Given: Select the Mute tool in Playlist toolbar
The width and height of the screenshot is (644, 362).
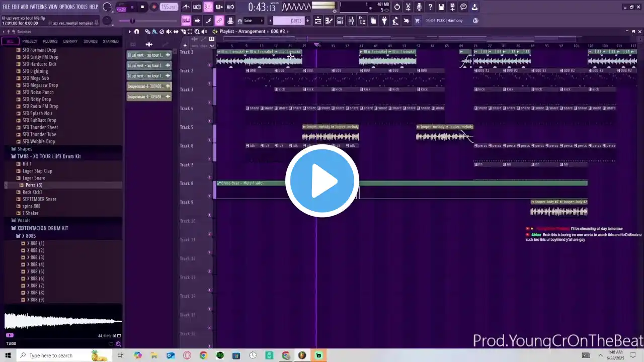Looking at the screenshot, I should (x=169, y=32).
